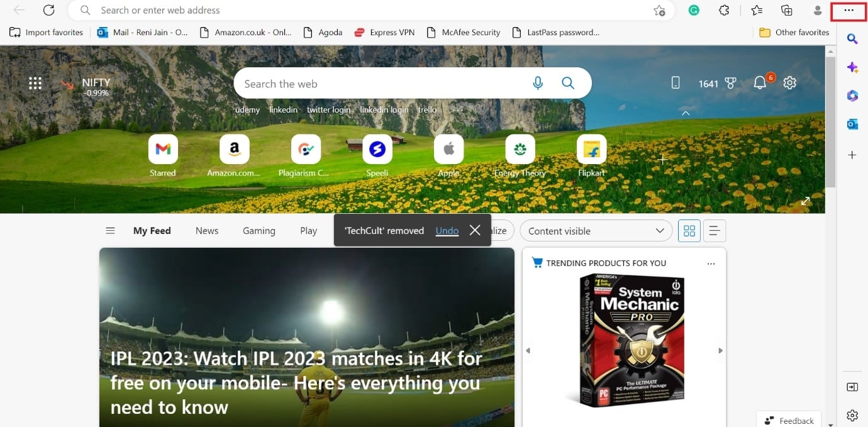868x427 pixels.
Task: Open the browser Extensions puzzle icon
Action: coord(724,10)
